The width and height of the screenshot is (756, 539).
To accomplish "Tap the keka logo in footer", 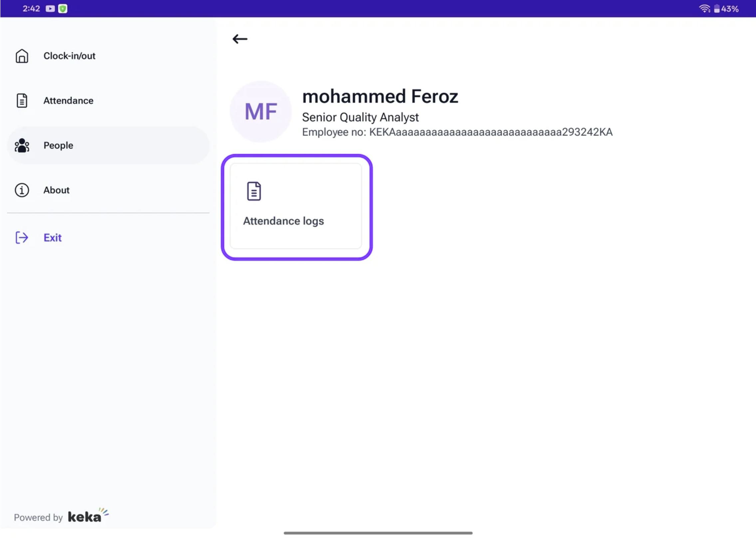I will [87, 516].
